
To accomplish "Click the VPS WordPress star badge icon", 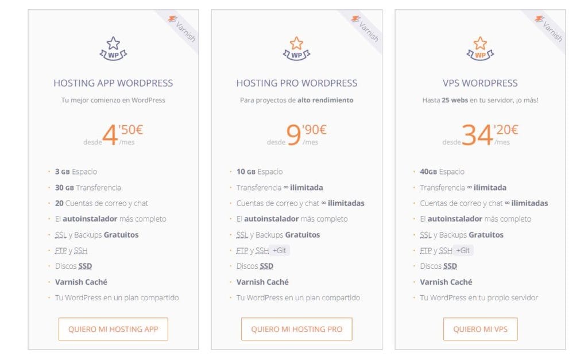I will pyautogui.click(x=480, y=48).
